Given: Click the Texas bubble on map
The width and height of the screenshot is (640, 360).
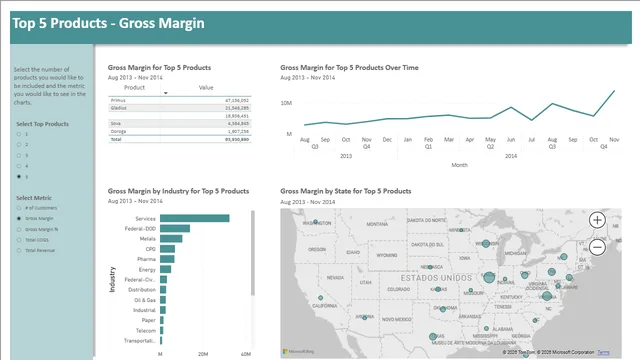Looking at the screenshot, I should click(x=433, y=337).
